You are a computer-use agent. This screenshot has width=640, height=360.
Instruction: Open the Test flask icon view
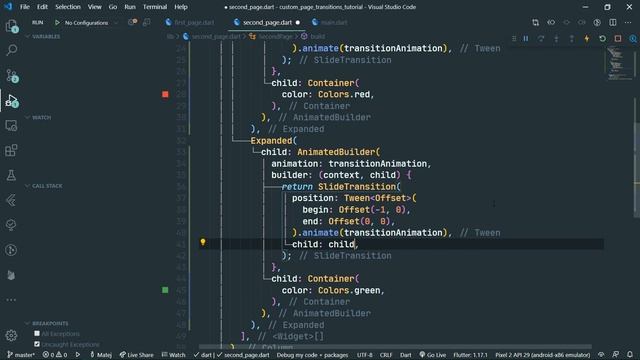pyautogui.click(x=11, y=175)
